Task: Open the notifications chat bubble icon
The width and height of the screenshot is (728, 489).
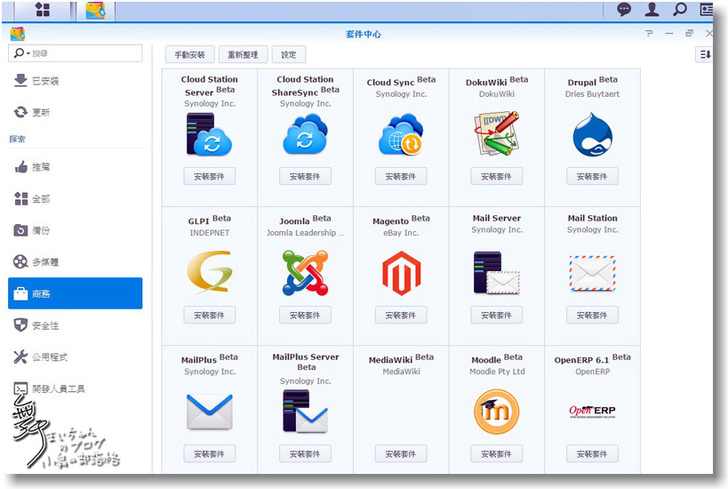Action: (x=624, y=10)
